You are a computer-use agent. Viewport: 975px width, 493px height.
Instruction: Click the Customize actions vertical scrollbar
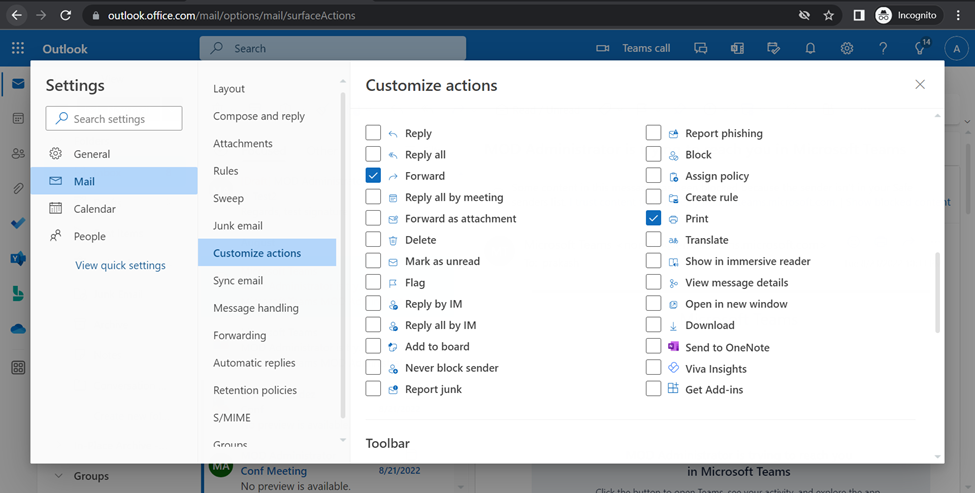click(x=937, y=291)
